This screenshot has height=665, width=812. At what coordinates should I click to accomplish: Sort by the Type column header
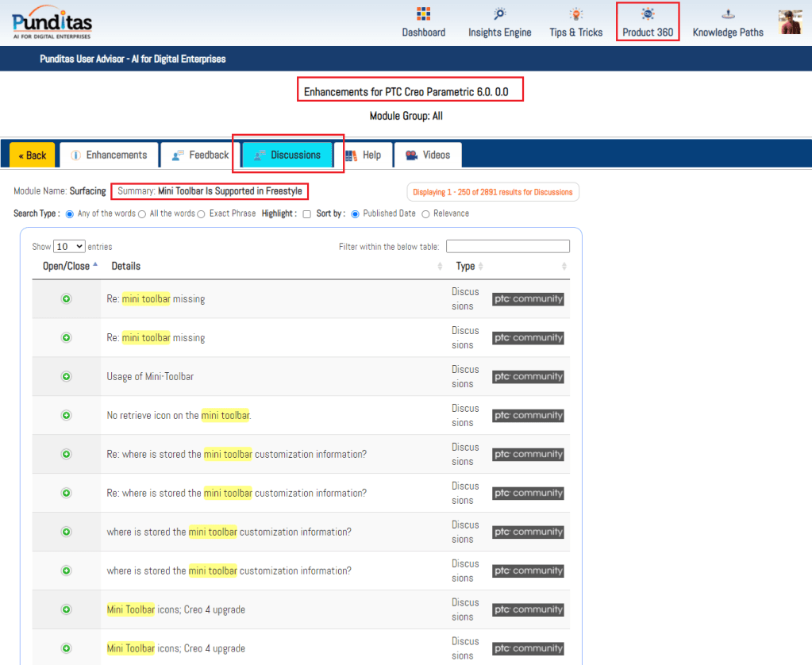[x=466, y=266]
